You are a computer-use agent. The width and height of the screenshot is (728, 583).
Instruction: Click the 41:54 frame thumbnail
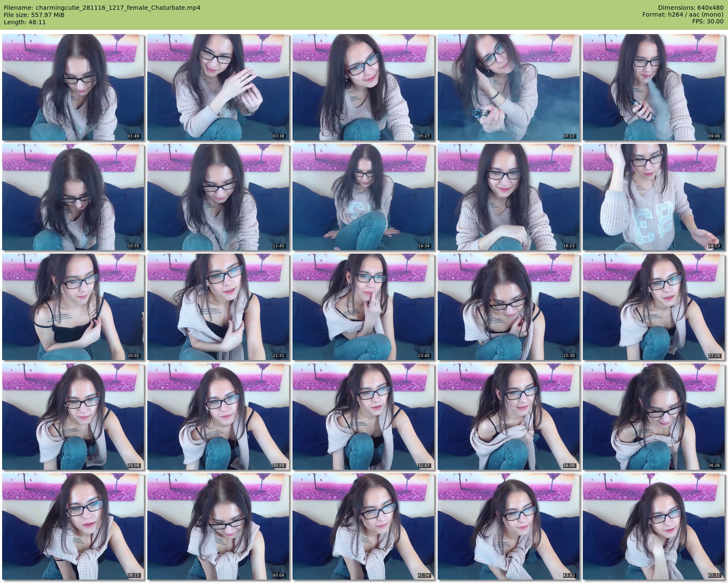[363, 526]
